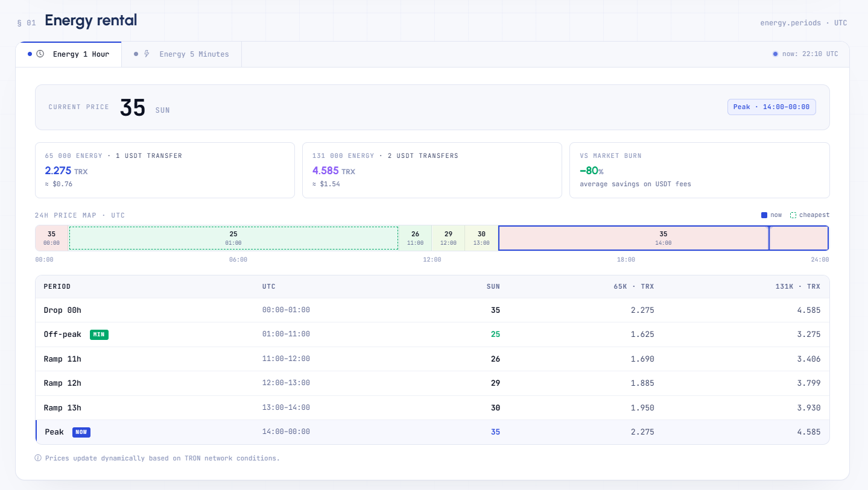Open the 131 000 Energy 2 USDT transfers card
This screenshot has width=868, height=490.
click(432, 170)
